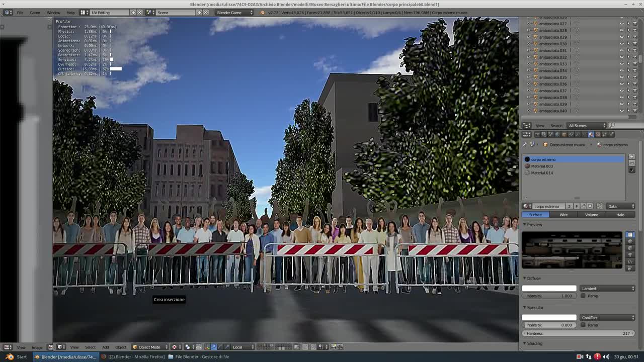Viewport: 644px width, 362px height.
Task: Toggle selectability arrow of ambasciata.029
Action: (628, 37)
